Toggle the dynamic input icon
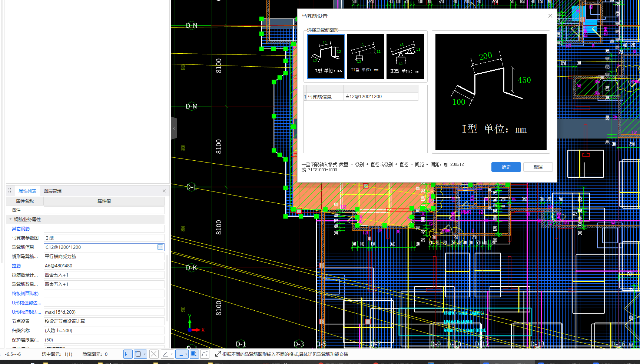 click(x=180, y=354)
